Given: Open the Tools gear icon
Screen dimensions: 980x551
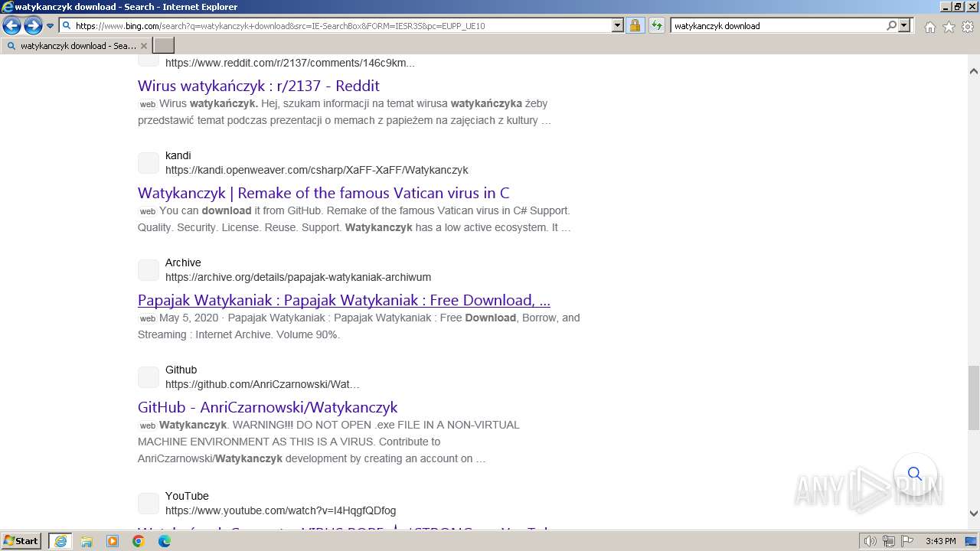Looking at the screenshot, I should point(968,27).
